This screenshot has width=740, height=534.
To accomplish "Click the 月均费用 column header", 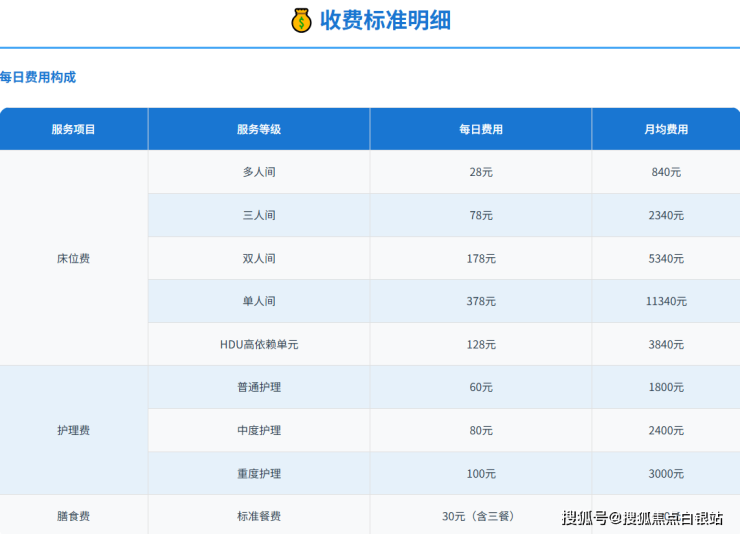I will [666, 129].
